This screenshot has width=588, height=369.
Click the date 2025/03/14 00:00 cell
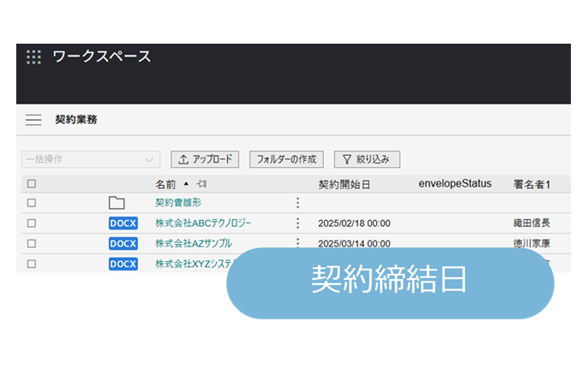pos(354,243)
